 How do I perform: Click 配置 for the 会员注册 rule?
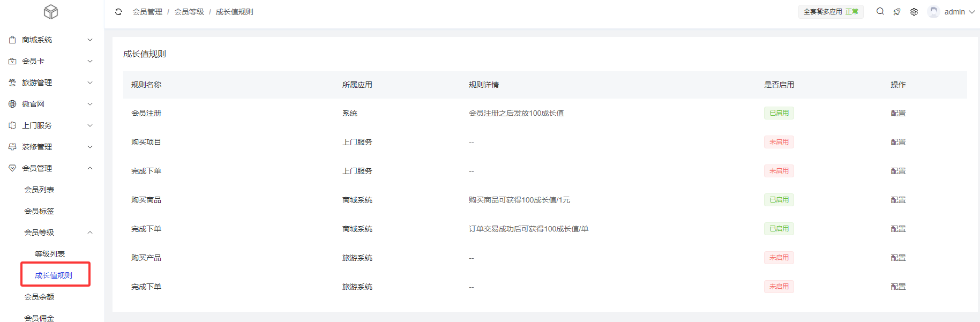[898, 113]
